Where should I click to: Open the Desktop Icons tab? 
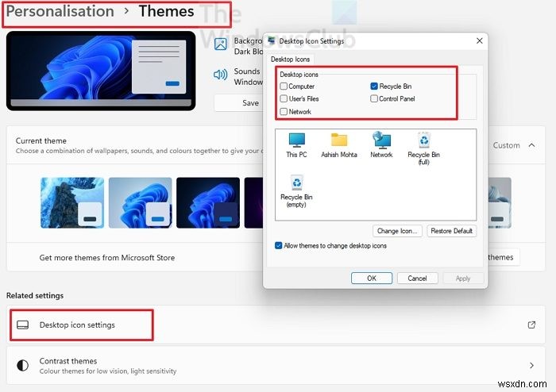coord(291,60)
